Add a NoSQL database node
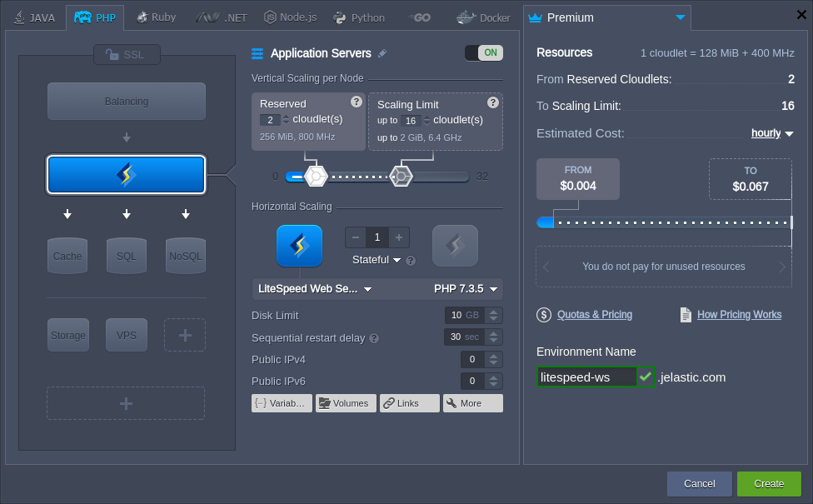Screen dimensions: 813x504 (186, 256)
